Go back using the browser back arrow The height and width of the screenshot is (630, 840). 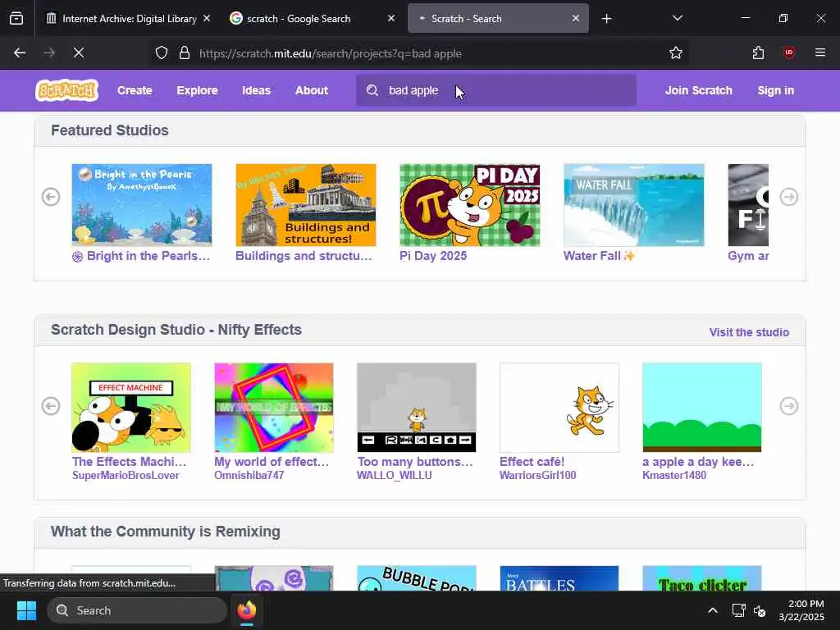click(20, 52)
